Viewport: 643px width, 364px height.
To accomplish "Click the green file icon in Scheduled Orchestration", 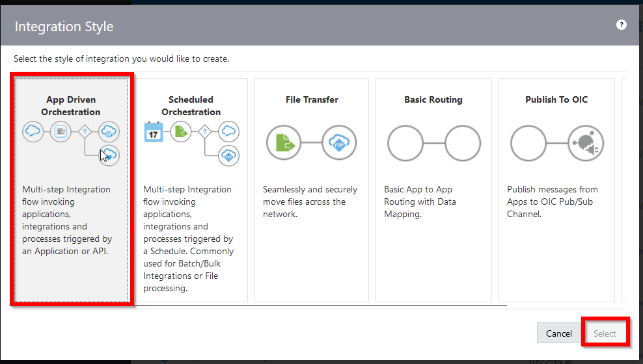I will click(181, 131).
